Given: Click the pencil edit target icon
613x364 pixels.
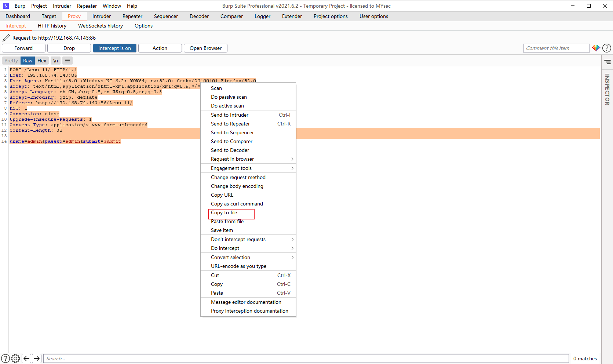Looking at the screenshot, I should pyautogui.click(x=6, y=38).
